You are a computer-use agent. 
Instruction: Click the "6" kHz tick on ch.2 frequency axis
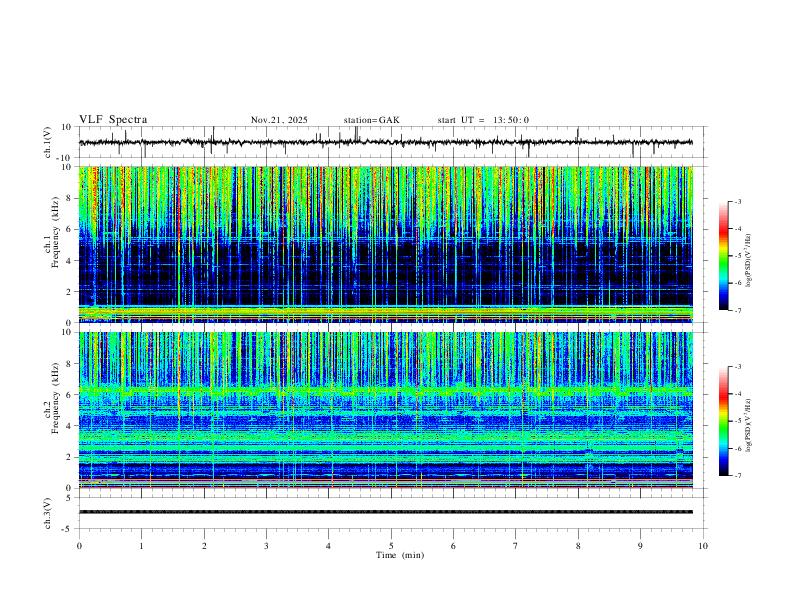pyautogui.click(x=69, y=394)
